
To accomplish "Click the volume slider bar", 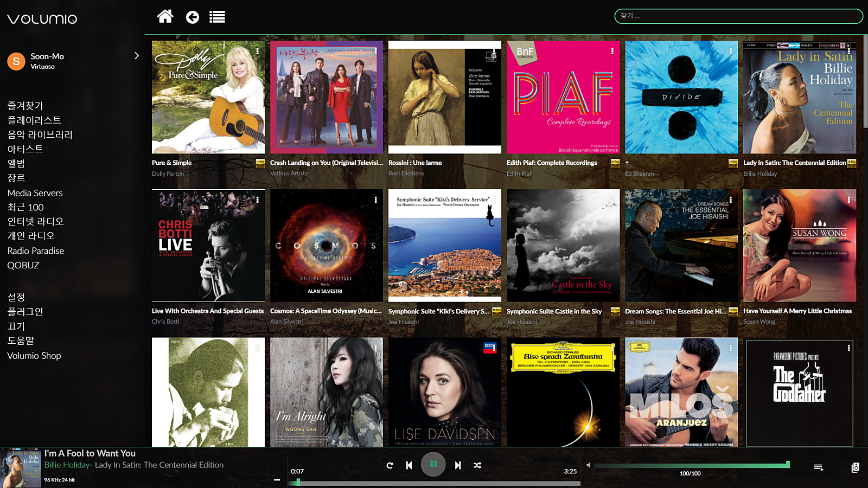I will pos(692,465).
